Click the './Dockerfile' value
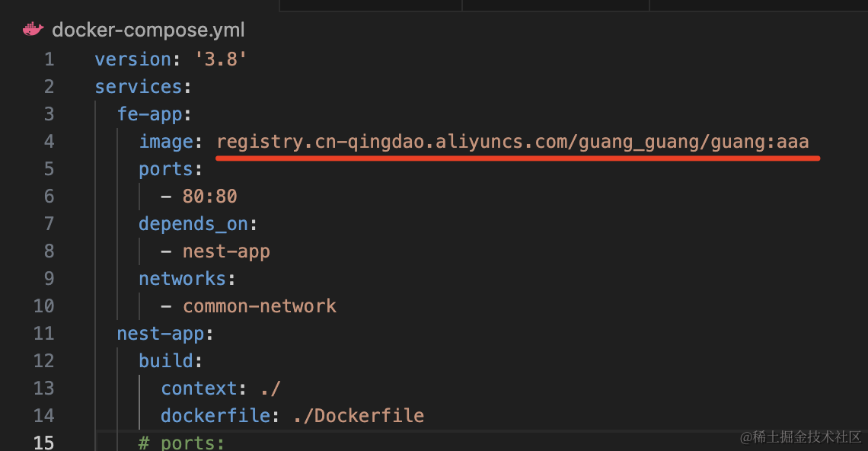This screenshot has height=451, width=868. [x=359, y=415]
